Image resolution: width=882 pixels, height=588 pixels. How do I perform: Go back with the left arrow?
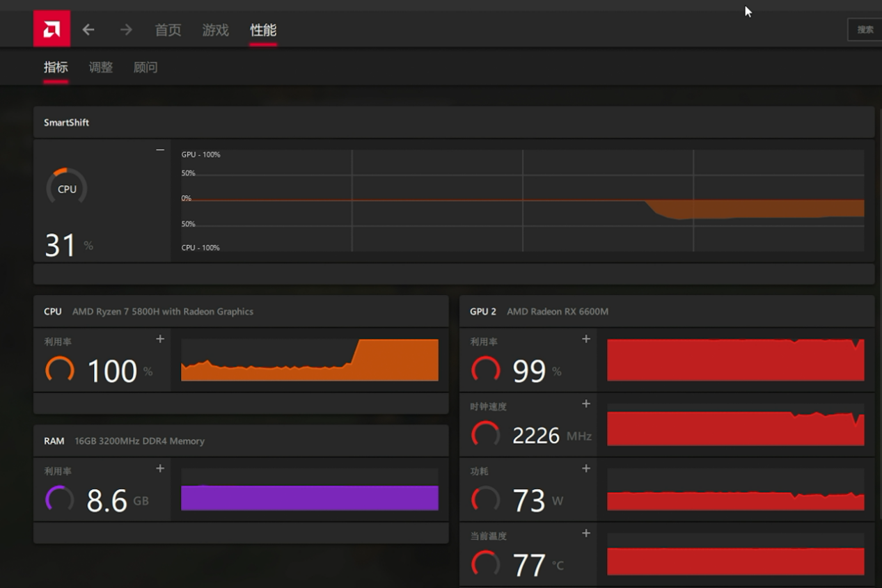point(88,30)
